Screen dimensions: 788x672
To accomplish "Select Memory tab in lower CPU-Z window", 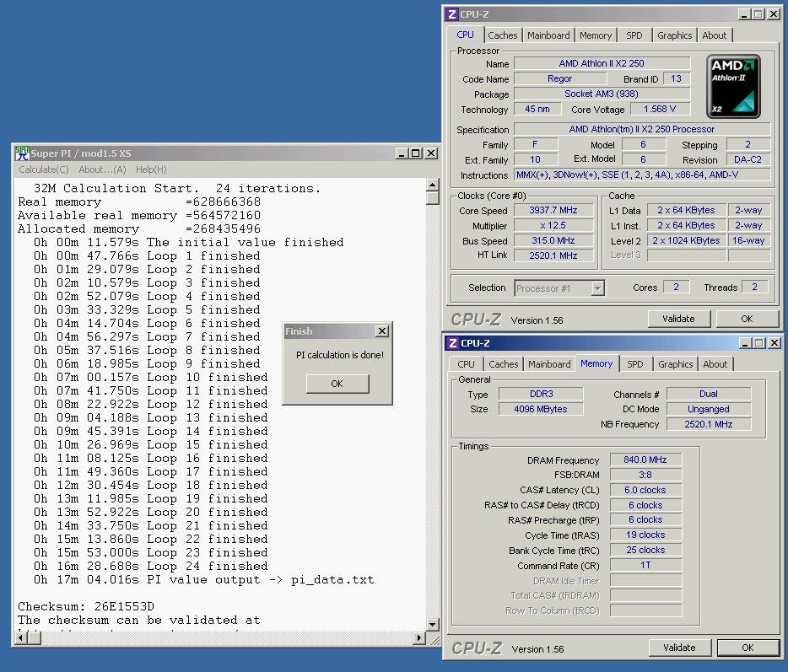I will [x=596, y=363].
